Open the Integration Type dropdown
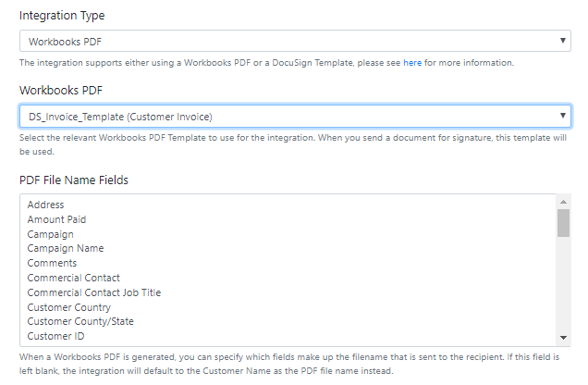Screen dimensions: 588x385 point(295,41)
